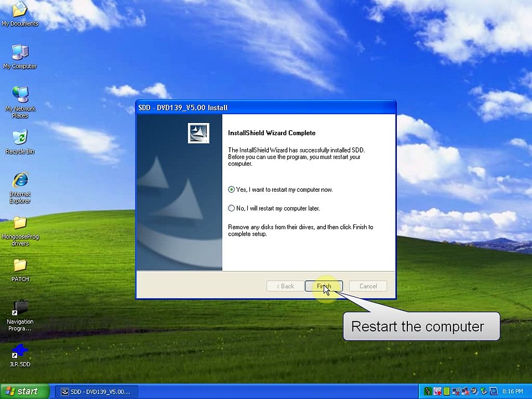Select the PATCH folder on desktop

[20, 270]
